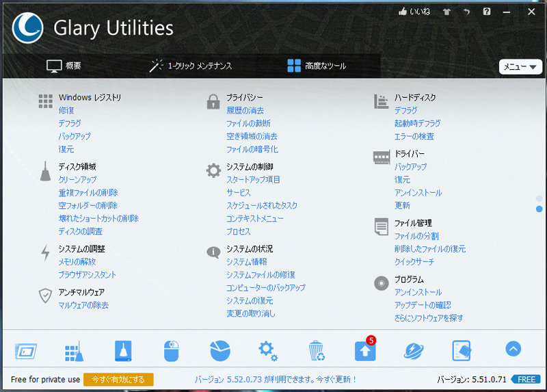This screenshot has width=547, height=392.
Task: Switch to the 概要 tab
Action: click(x=64, y=66)
